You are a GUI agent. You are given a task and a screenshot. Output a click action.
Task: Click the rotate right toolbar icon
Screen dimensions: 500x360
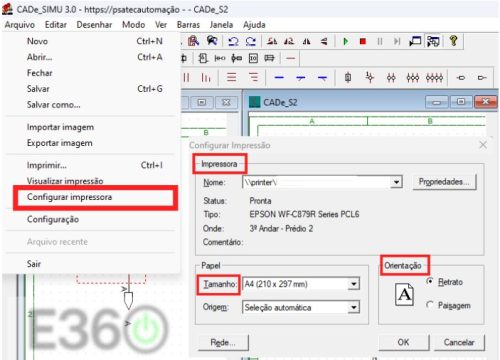coord(289,41)
